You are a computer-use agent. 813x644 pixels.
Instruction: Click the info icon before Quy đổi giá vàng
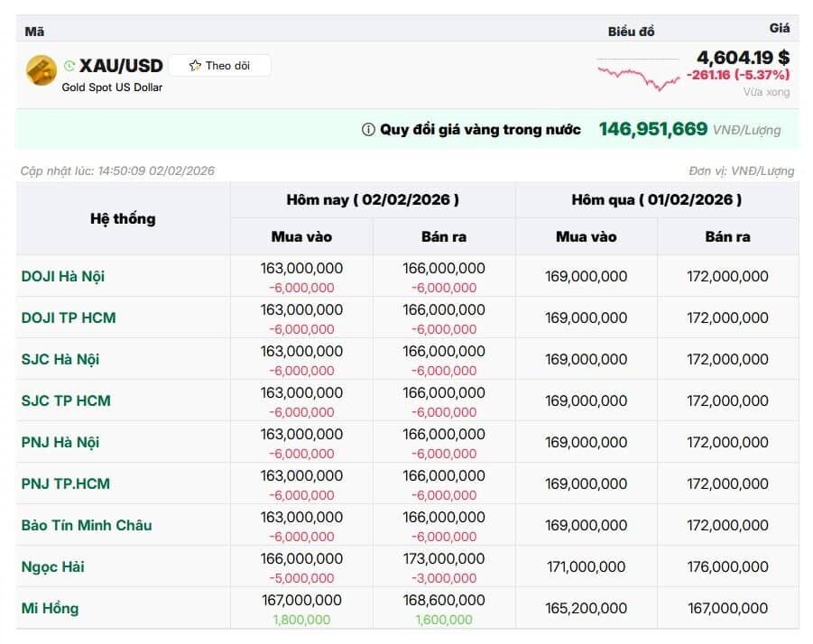(x=368, y=130)
